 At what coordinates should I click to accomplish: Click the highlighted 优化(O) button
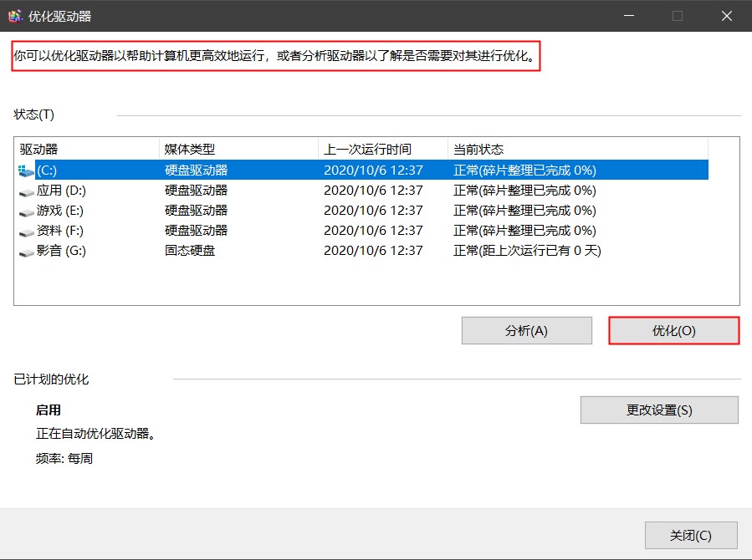pyautogui.click(x=673, y=330)
